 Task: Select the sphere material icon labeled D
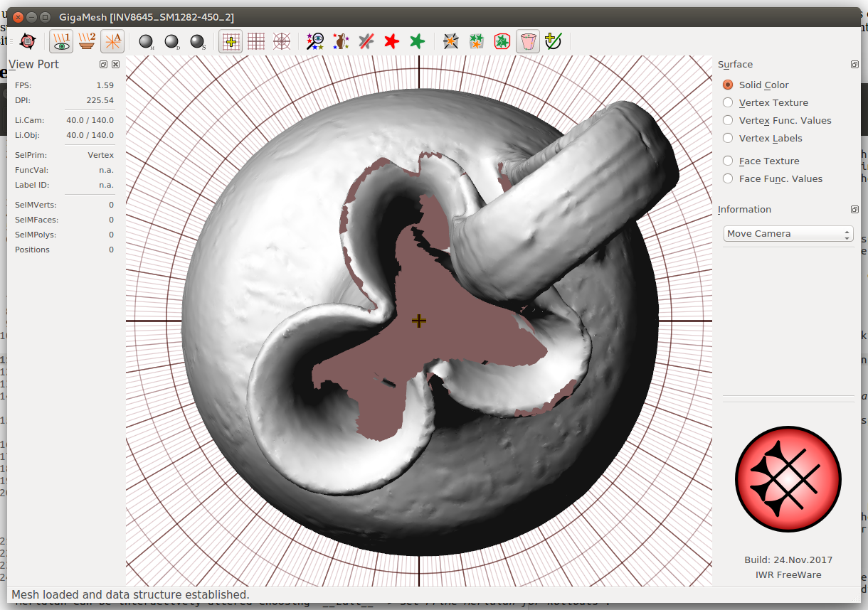pos(172,41)
